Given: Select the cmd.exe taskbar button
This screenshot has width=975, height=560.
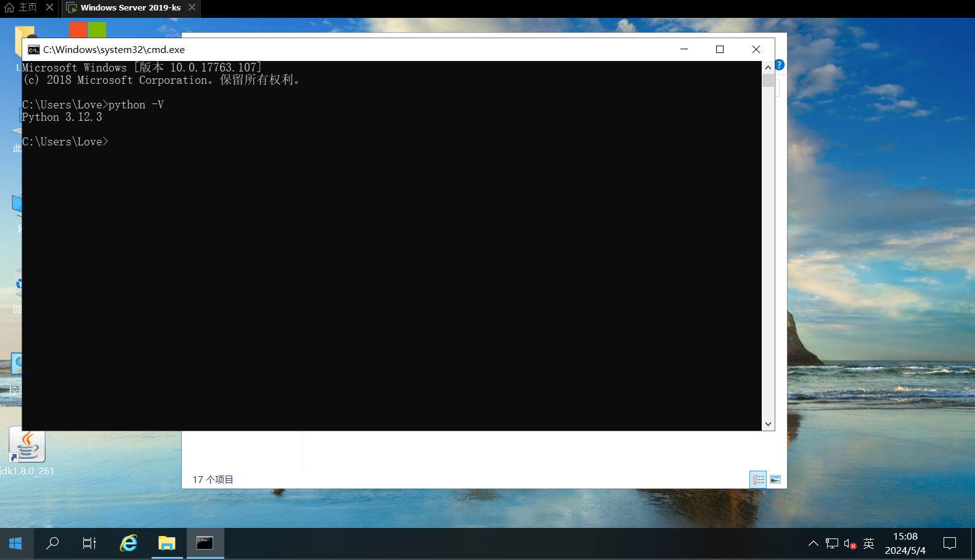Looking at the screenshot, I should point(205,543).
